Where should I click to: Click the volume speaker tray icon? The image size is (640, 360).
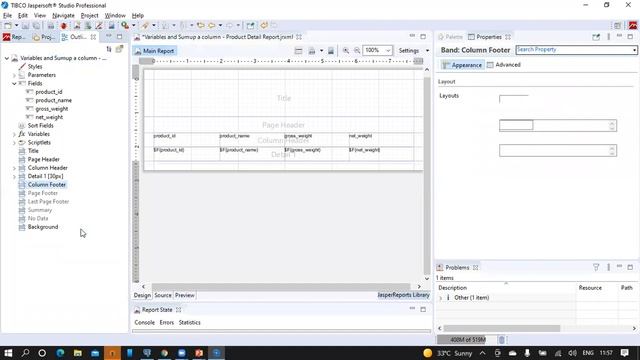[572, 353]
